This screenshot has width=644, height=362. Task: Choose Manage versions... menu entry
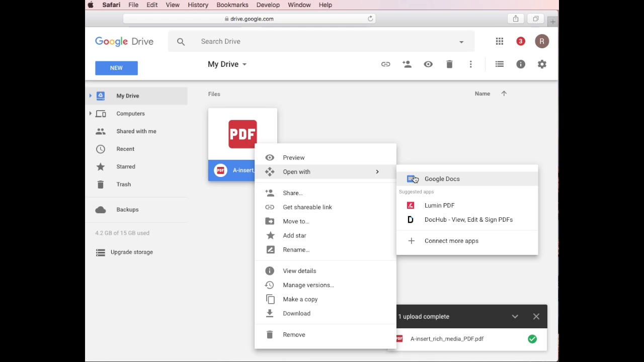(x=326, y=285)
